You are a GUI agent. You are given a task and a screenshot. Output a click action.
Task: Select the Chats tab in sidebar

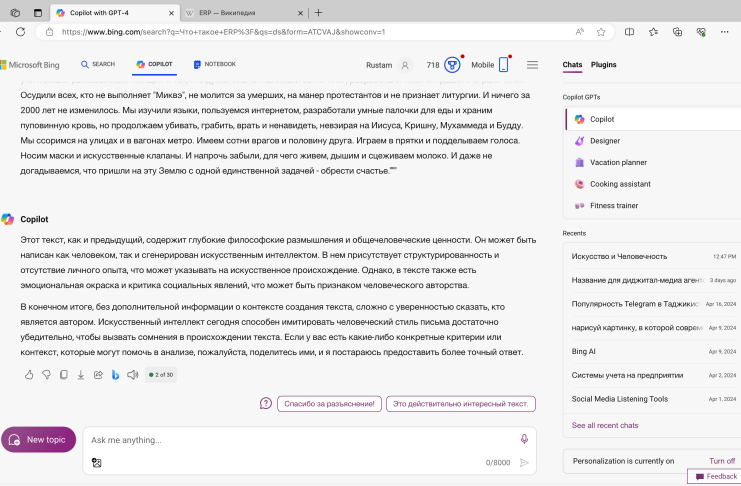point(572,65)
